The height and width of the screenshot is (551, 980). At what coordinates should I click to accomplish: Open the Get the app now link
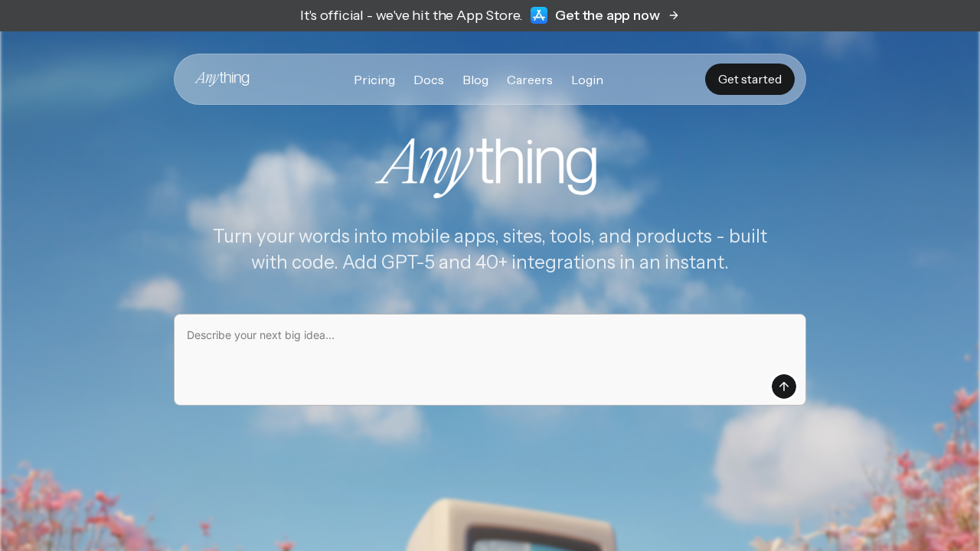pyautogui.click(x=607, y=15)
